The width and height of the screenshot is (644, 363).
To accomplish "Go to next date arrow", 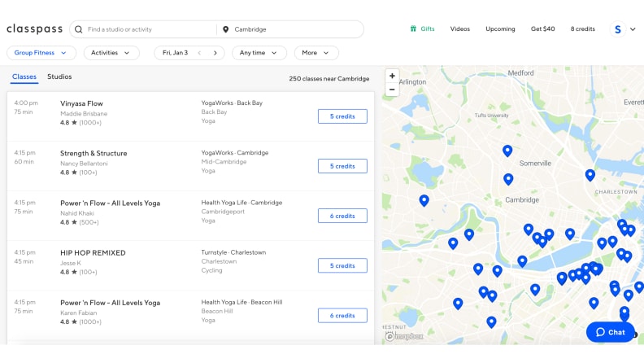I will pos(215,53).
